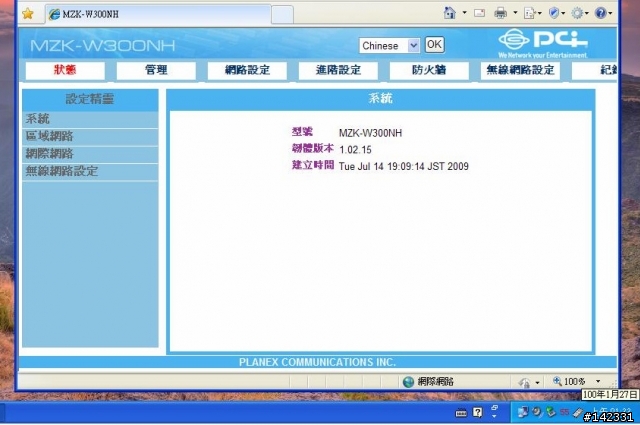Screen dimensions: 640x425
Task: Select 區域網路 in the left sidebar
Action: [x=90, y=136]
